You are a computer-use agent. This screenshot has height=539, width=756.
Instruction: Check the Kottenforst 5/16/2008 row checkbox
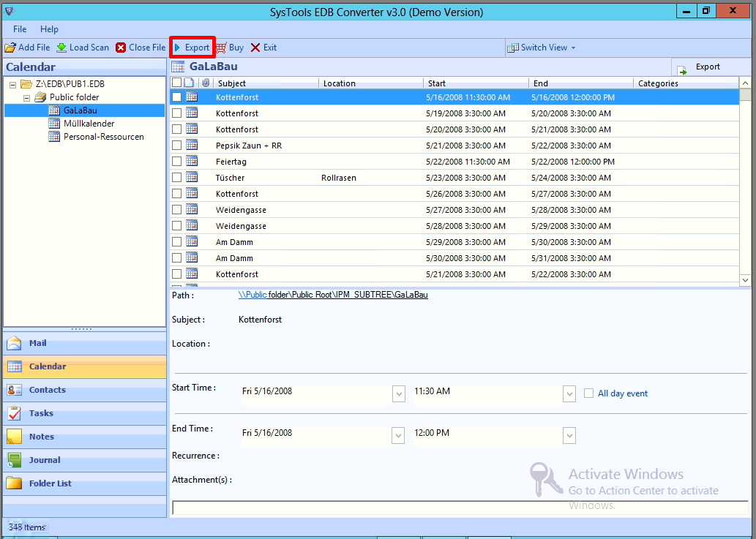(x=177, y=97)
